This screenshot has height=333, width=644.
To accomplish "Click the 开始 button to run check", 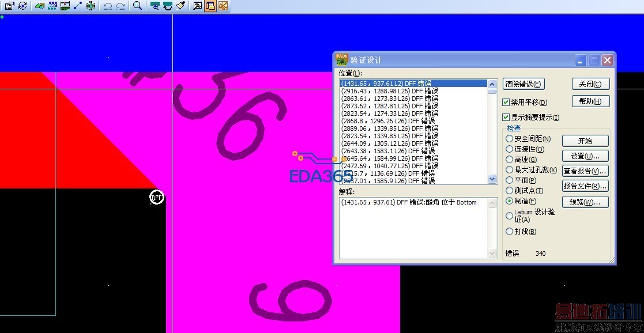I will pyautogui.click(x=585, y=141).
